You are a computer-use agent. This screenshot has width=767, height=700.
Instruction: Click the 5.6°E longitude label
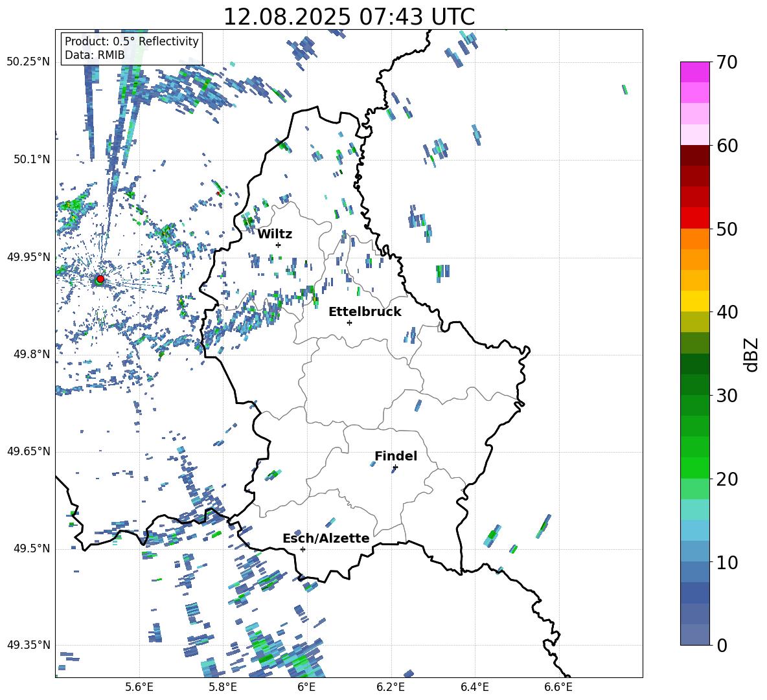click(x=139, y=688)
